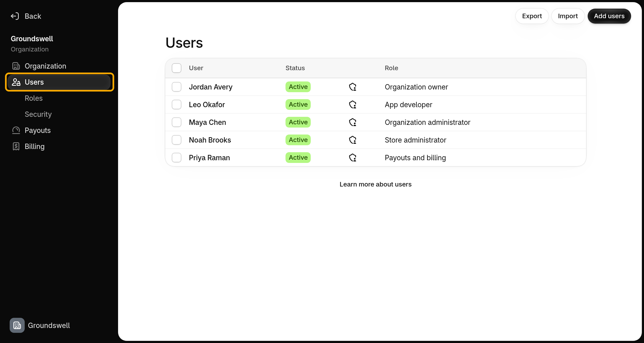Viewport: 644px width, 343px height.
Task: Click the Organization building icon in sidebar
Action: coord(16,66)
